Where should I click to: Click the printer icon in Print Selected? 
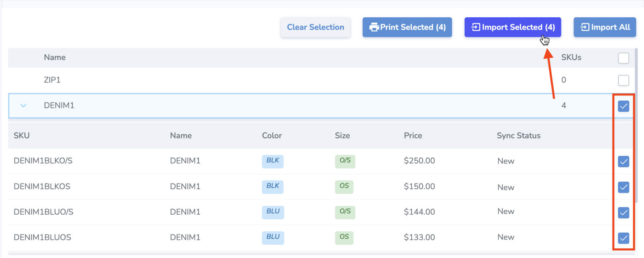(x=374, y=27)
